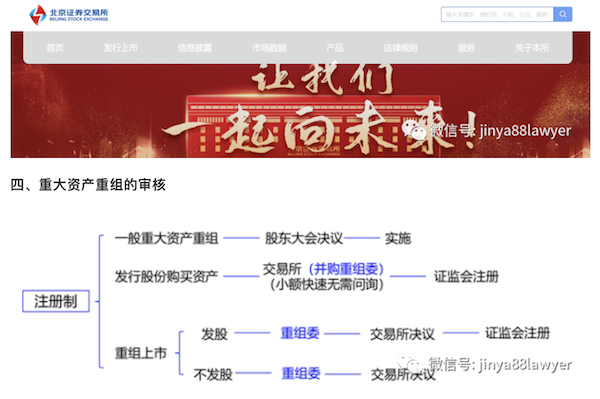Open the 发行上市 menu item
This screenshot has height=399, width=600.
point(121,48)
